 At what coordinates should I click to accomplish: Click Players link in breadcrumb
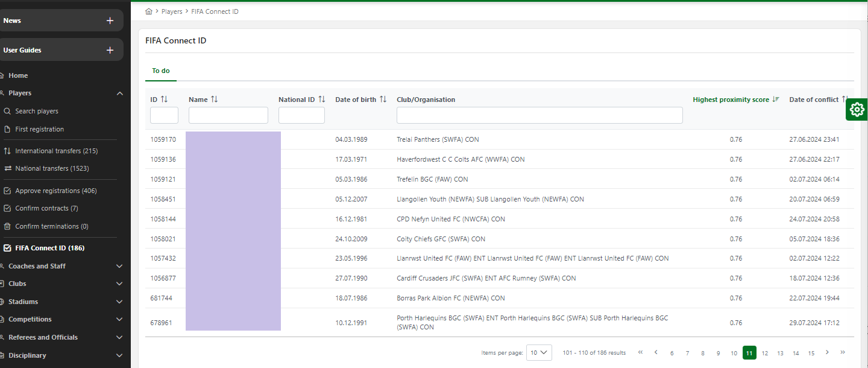(x=172, y=11)
